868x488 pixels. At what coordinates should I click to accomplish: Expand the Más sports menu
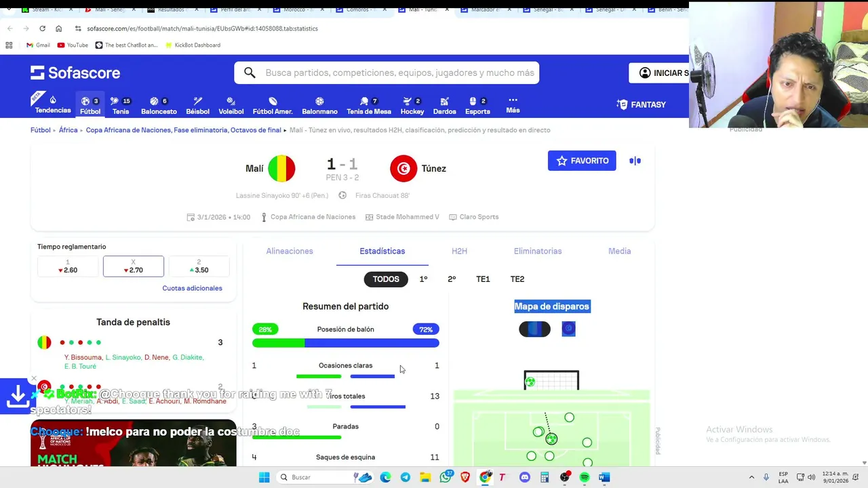coord(513,104)
